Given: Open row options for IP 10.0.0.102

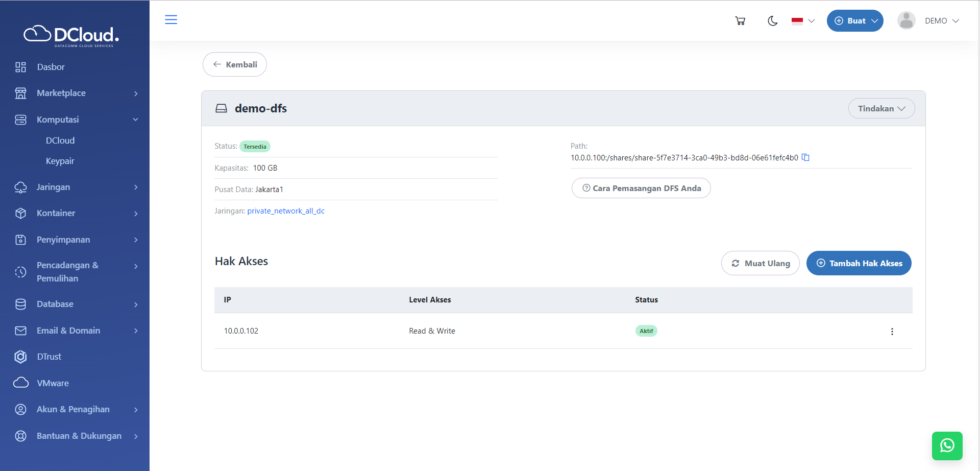Looking at the screenshot, I should 892,332.
